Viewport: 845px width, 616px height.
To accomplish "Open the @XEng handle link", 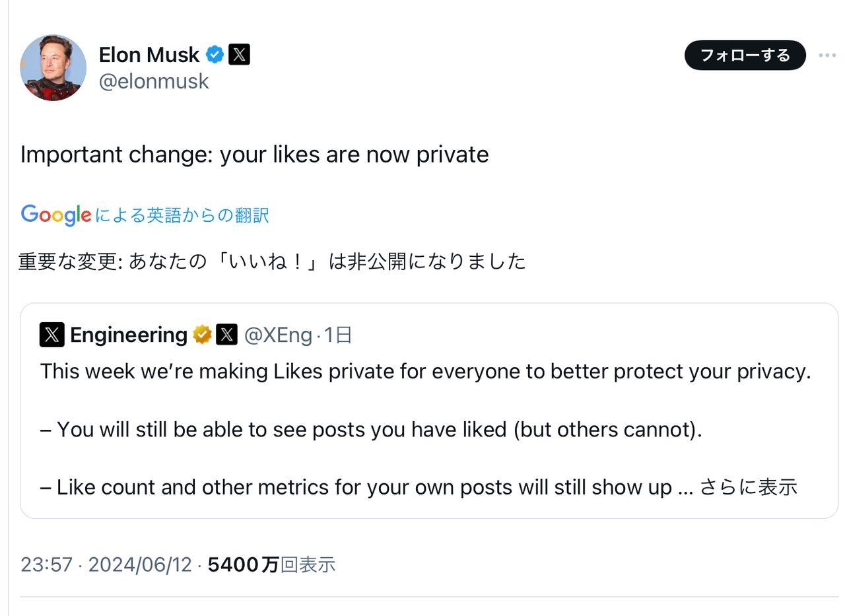I will 279,335.
